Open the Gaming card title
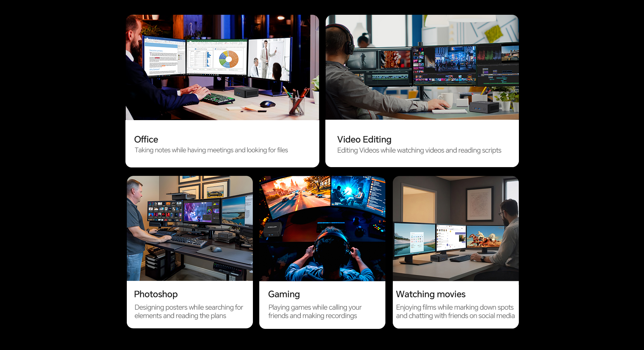The height and width of the screenshot is (350, 644). pyautogui.click(x=284, y=294)
